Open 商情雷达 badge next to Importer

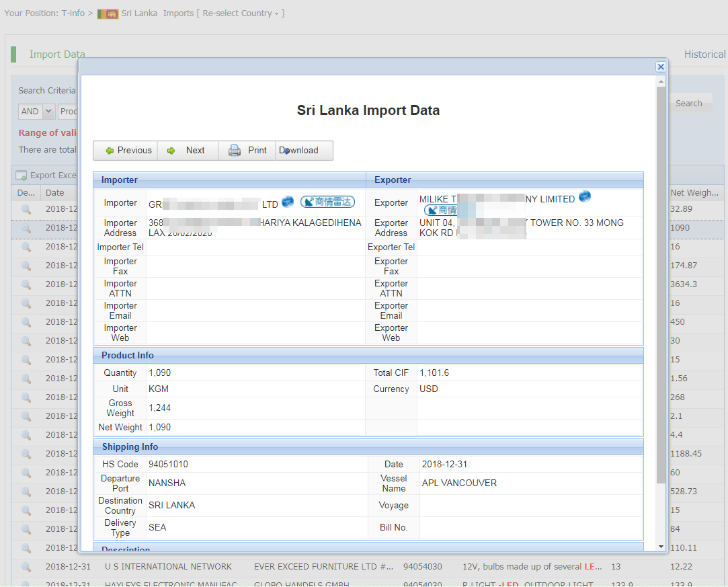click(x=327, y=202)
